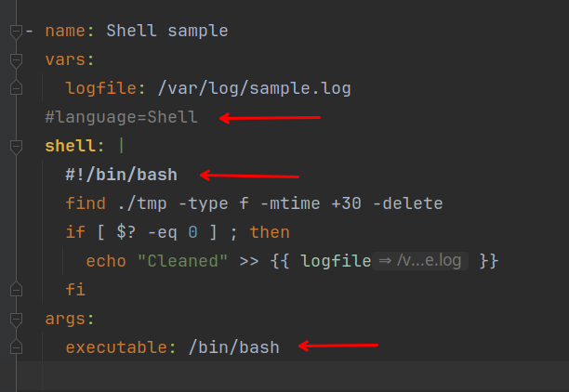Screen dimensions: 569x392
Task: Click the '#!/bin/bash' shebang line
Action: tap(121, 175)
